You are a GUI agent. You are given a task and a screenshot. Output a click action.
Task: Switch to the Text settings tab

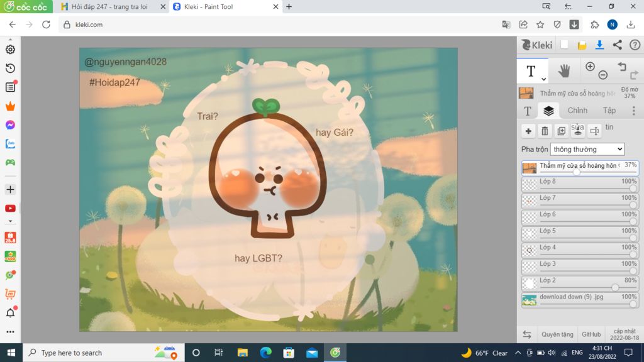click(x=528, y=111)
